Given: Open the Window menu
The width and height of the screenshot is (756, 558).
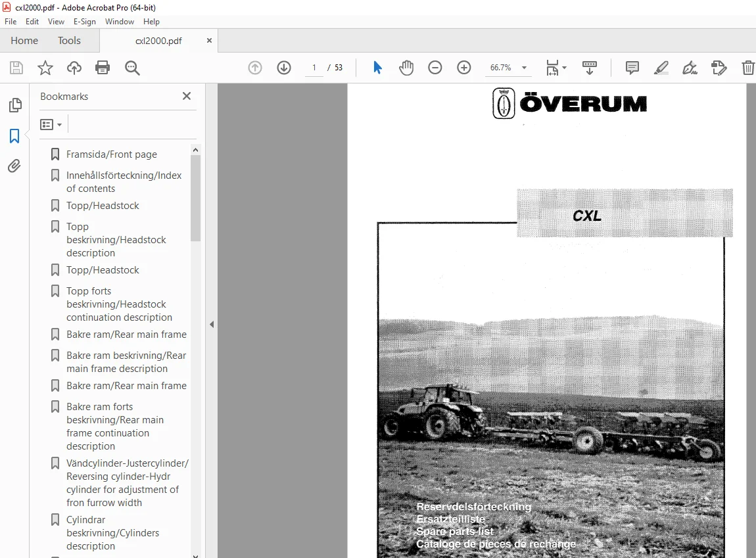Looking at the screenshot, I should (120, 22).
